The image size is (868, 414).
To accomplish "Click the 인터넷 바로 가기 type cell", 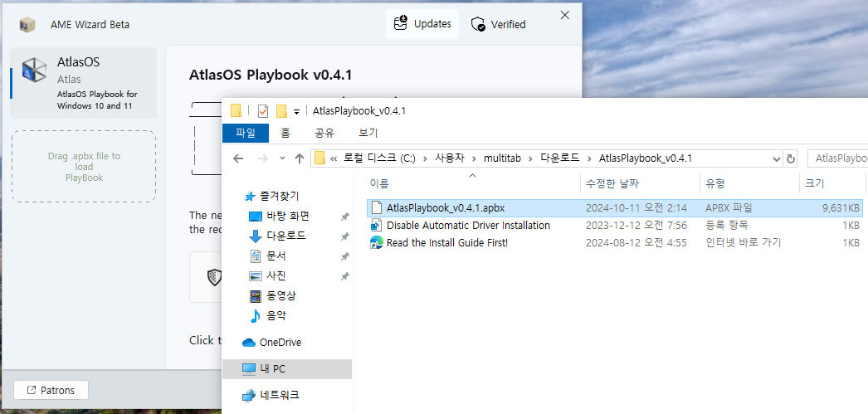I will (743, 242).
